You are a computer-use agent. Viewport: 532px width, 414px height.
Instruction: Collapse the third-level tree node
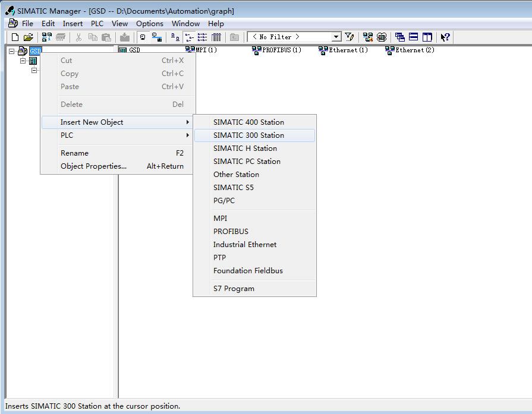click(34, 70)
